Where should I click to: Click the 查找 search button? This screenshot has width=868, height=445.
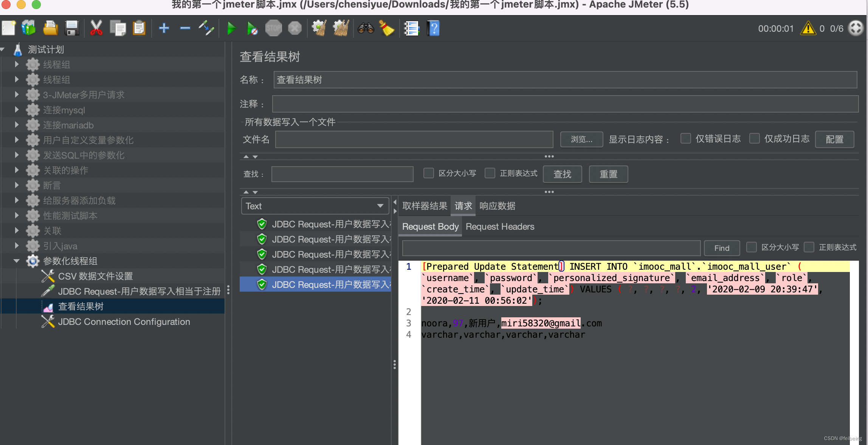pyautogui.click(x=562, y=174)
